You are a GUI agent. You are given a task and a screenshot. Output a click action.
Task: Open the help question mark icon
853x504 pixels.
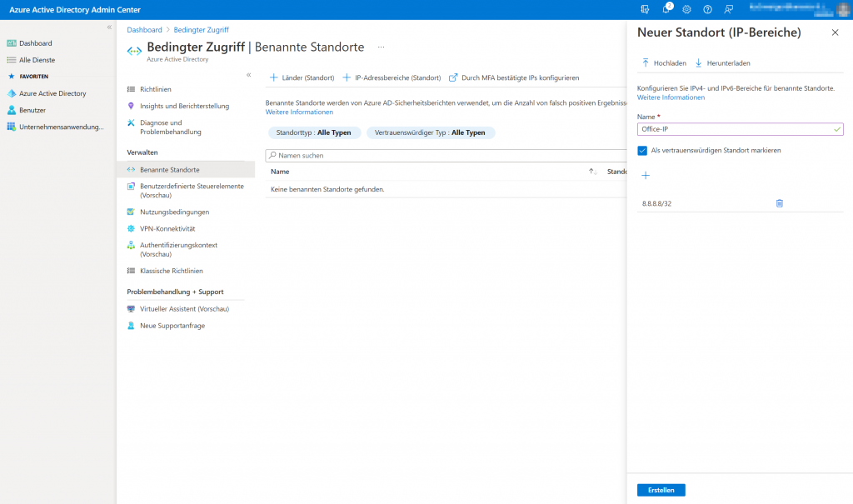click(x=708, y=9)
